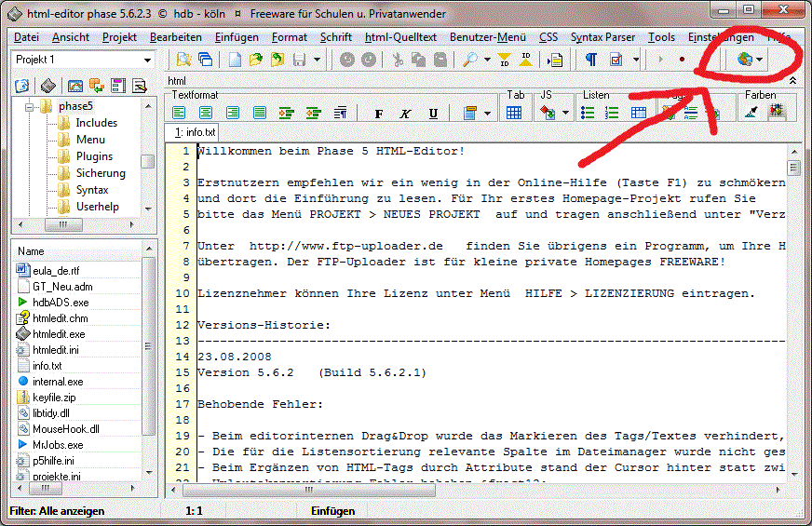812x526 pixels.
Task: Select the file eula_de.rtf
Action: click(56, 271)
